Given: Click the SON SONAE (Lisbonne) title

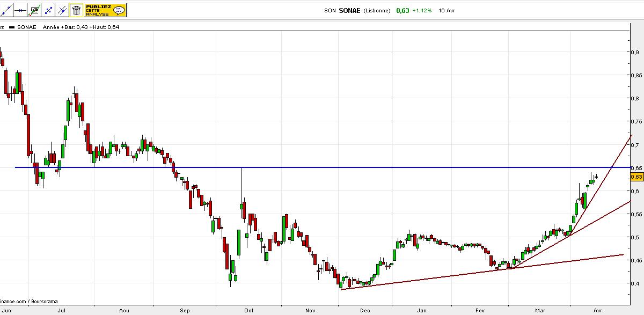Looking at the screenshot, I should click(x=358, y=10).
